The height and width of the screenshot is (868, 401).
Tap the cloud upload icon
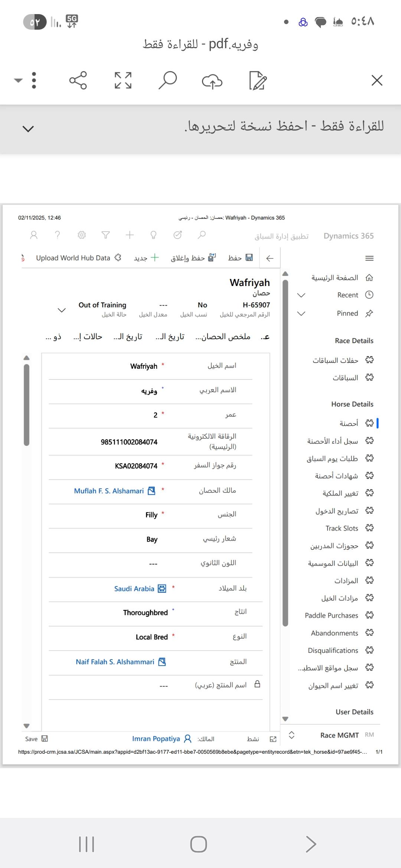[x=212, y=81]
